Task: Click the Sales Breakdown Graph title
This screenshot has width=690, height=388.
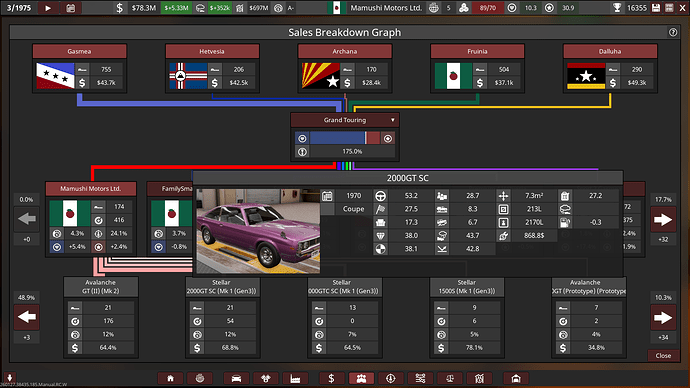Action: [345, 32]
